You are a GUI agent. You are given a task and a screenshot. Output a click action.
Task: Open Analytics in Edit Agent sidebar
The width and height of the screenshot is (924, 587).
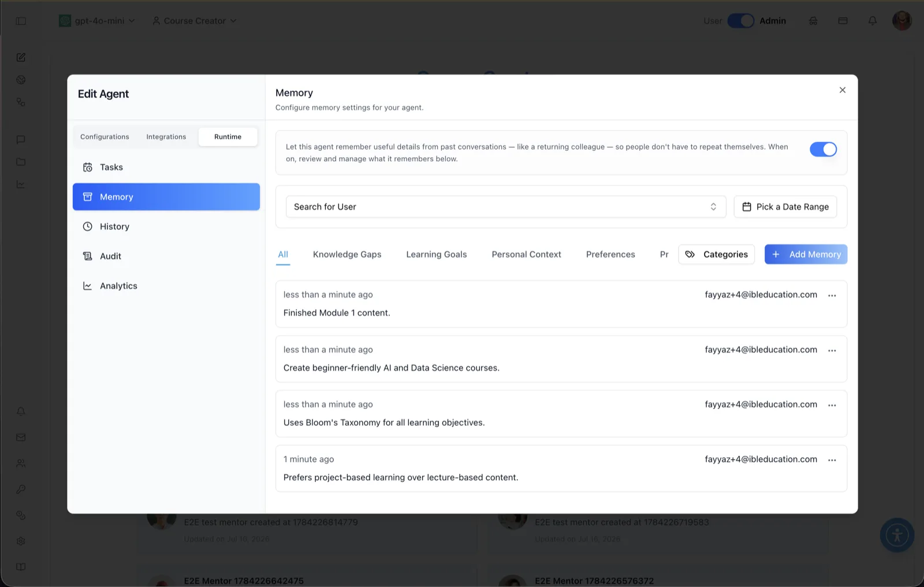point(166,286)
